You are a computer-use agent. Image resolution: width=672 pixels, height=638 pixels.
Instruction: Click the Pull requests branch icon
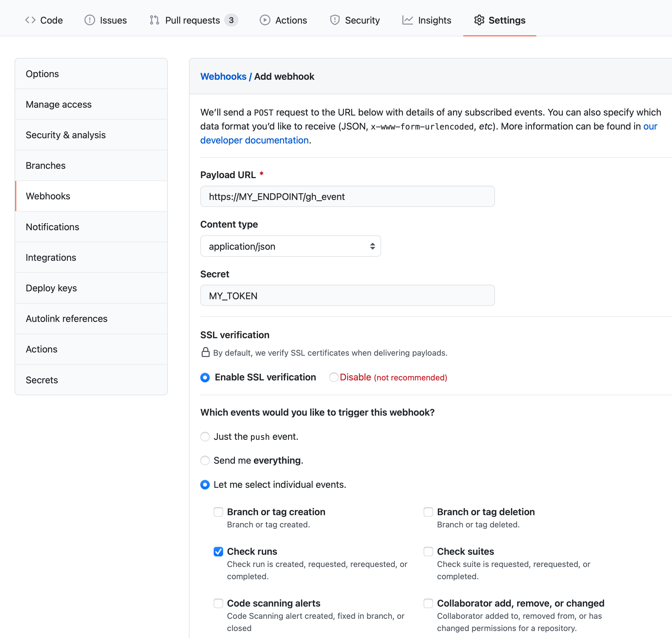pos(154,20)
